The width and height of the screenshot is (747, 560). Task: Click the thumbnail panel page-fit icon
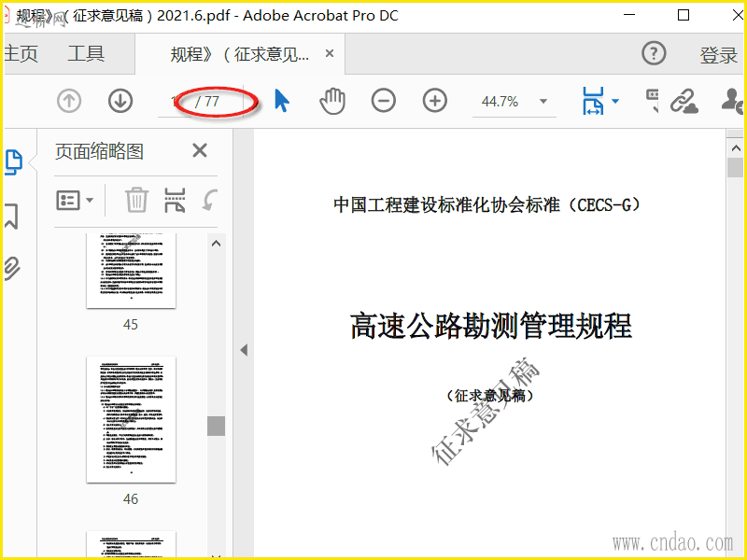coord(175,200)
